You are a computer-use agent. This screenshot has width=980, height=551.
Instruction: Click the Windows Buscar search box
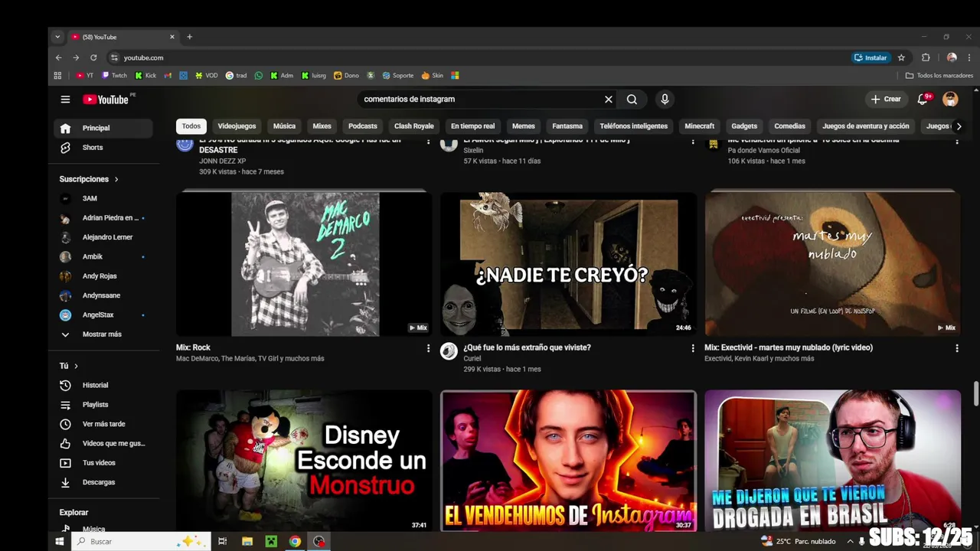pos(140,541)
